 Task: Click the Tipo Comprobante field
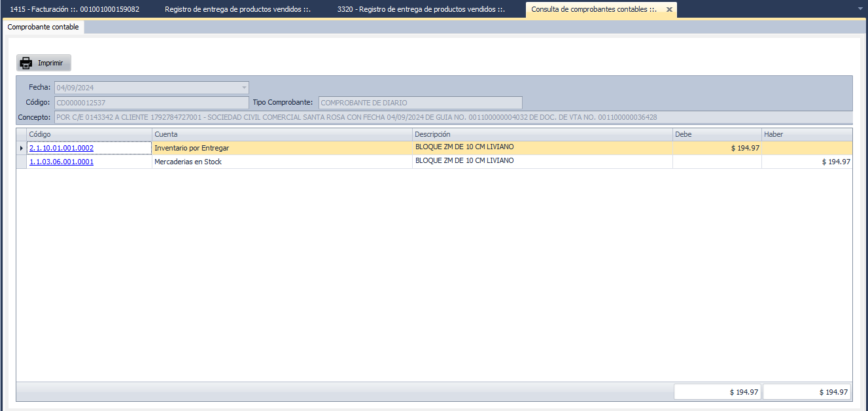pos(420,103)
